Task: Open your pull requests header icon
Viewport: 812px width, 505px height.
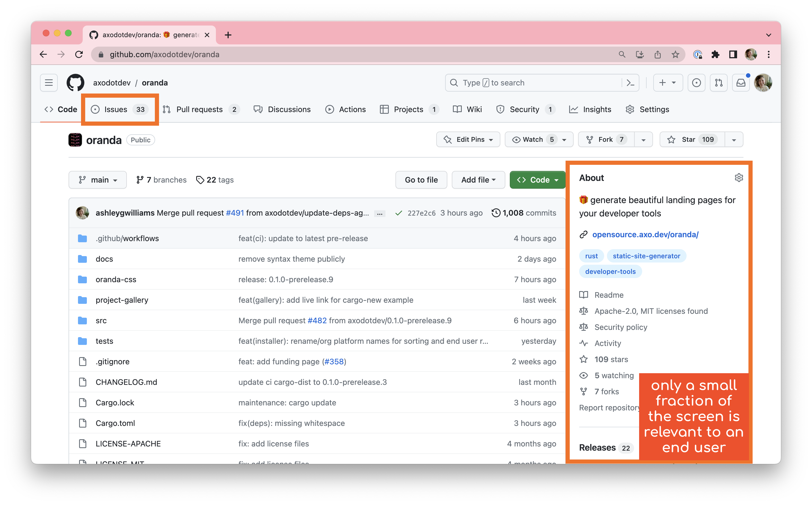Action: pyautogui.click(x=719, y=82)
